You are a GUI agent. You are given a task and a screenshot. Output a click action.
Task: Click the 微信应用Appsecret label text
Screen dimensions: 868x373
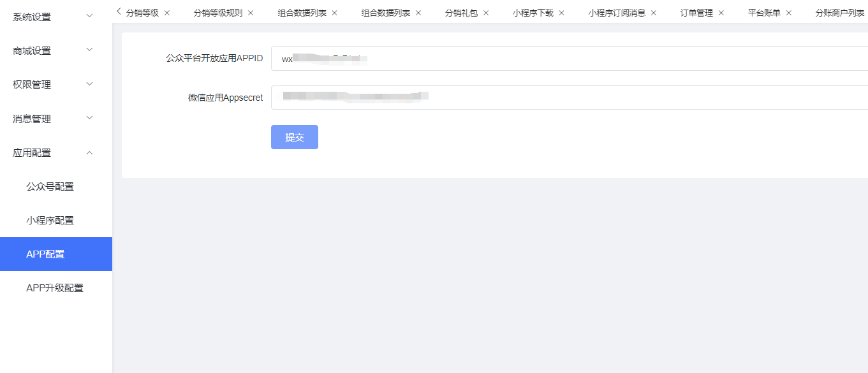tap(225, 98)
